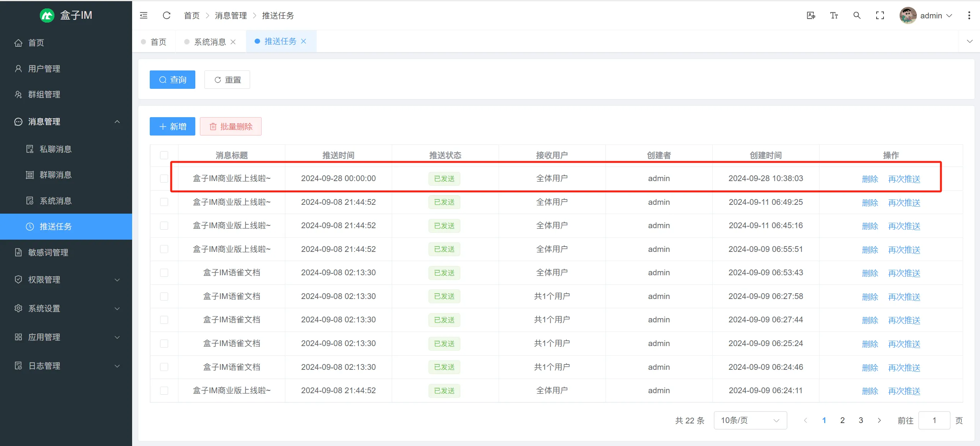Viewport: 980px width, 446px height.
Task: Open the language translation icon
Action: pyautogui.click(x=811, y=15)
